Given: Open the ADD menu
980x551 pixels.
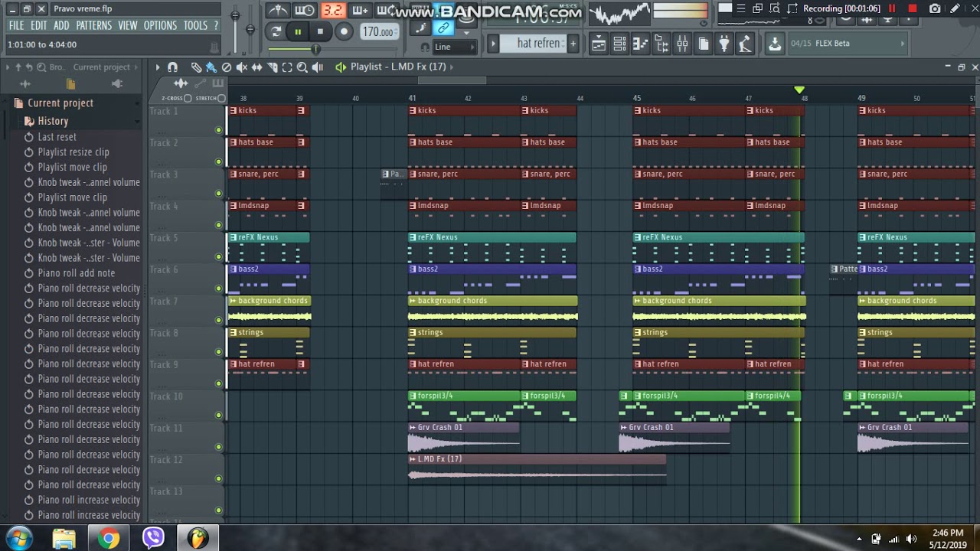Looking at the screenshot, I should pos(61,25).
